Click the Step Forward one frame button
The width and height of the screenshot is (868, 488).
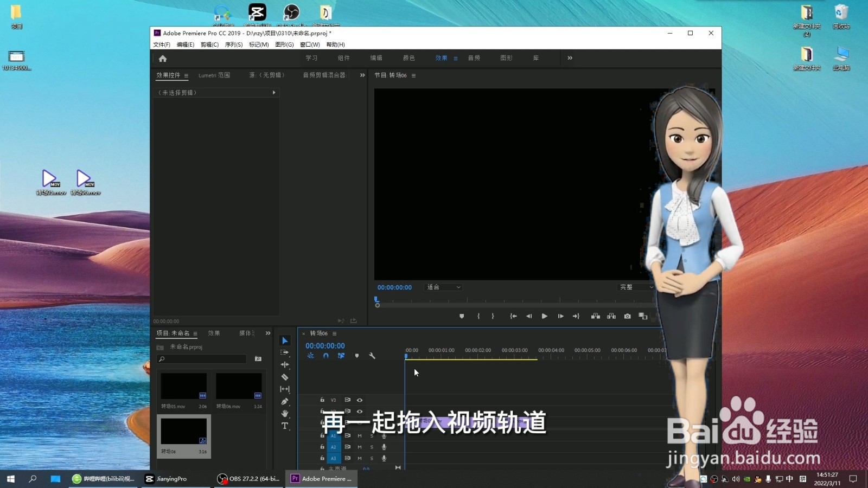point(560,316)
